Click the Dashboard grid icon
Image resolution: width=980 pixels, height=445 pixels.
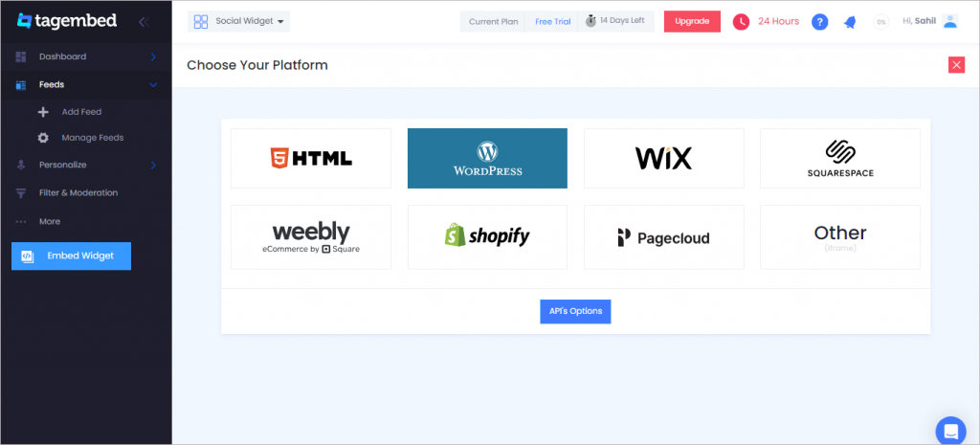21,56
